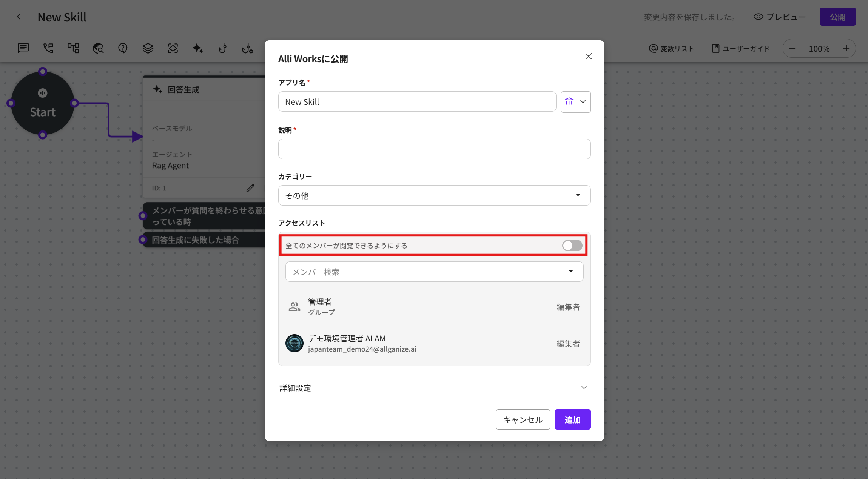868x479 pixels.
Task: Click the 変更内容を保存しました link
Action: tap(691, 17)
